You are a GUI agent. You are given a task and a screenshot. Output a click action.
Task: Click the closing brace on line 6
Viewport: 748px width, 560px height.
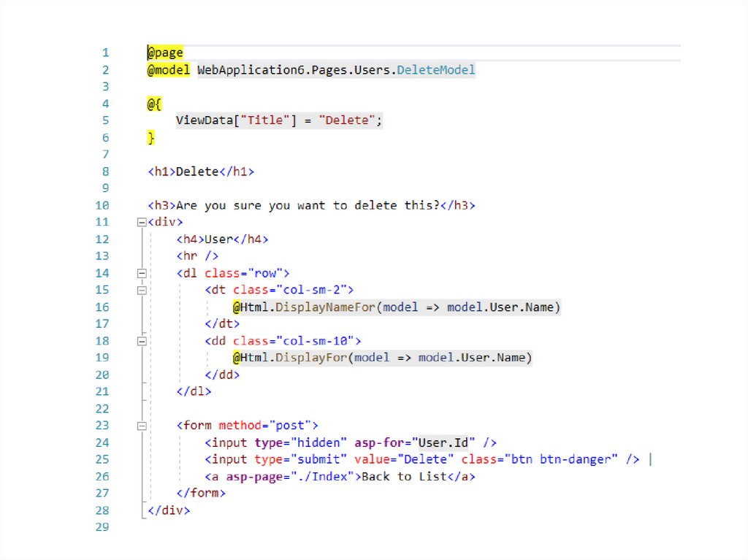pyautogui.click(x=150, y=138)
